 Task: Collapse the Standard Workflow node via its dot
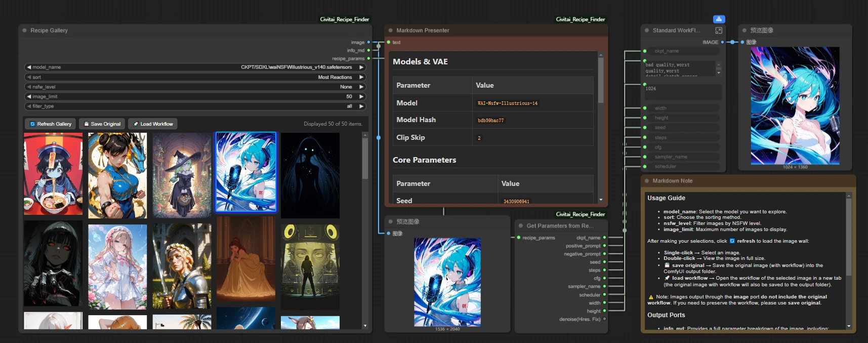[x=647, y=30]
